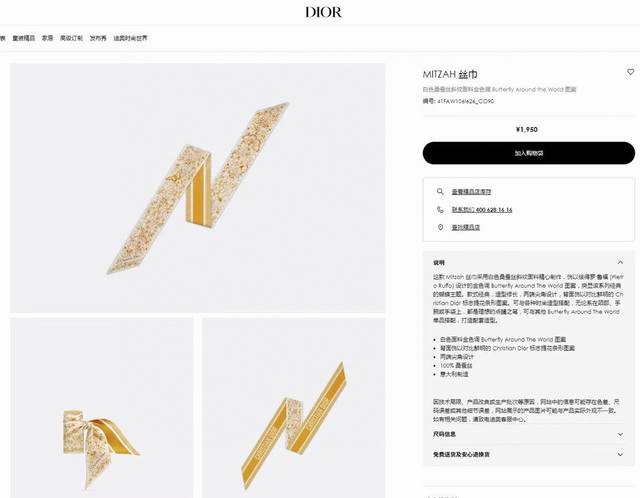The image size is (640, 498).
Task: Click the black 加入购物袋 add-to-bag button
Action: coord(529,153)
